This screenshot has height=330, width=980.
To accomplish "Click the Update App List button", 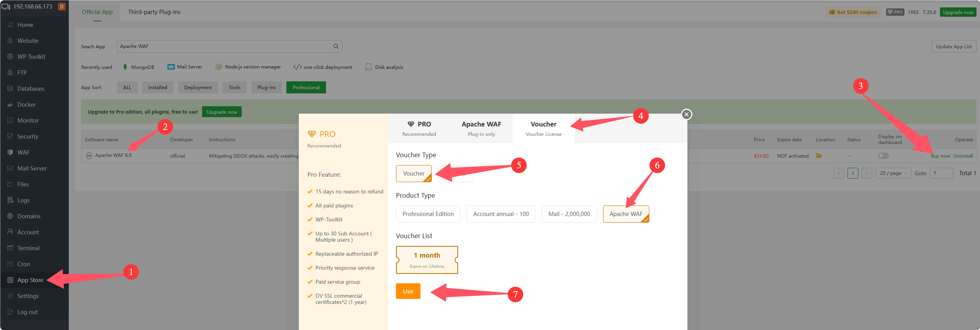I will (954, 47).
